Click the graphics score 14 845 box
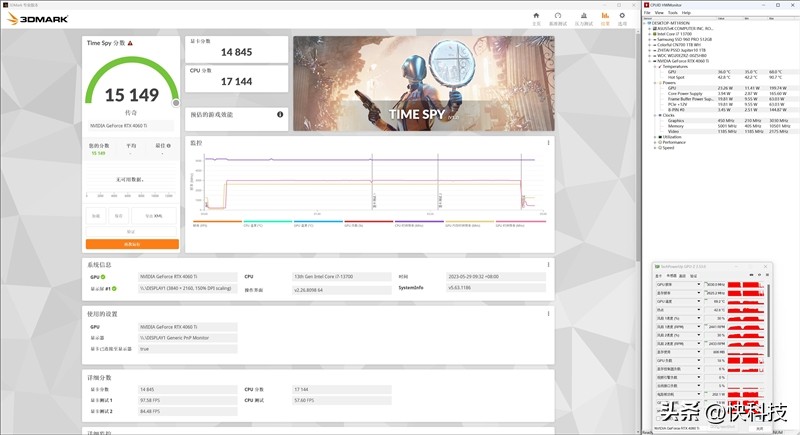This screenshot has height=435, width=800. pyautogui.click(x=236, y=49)
